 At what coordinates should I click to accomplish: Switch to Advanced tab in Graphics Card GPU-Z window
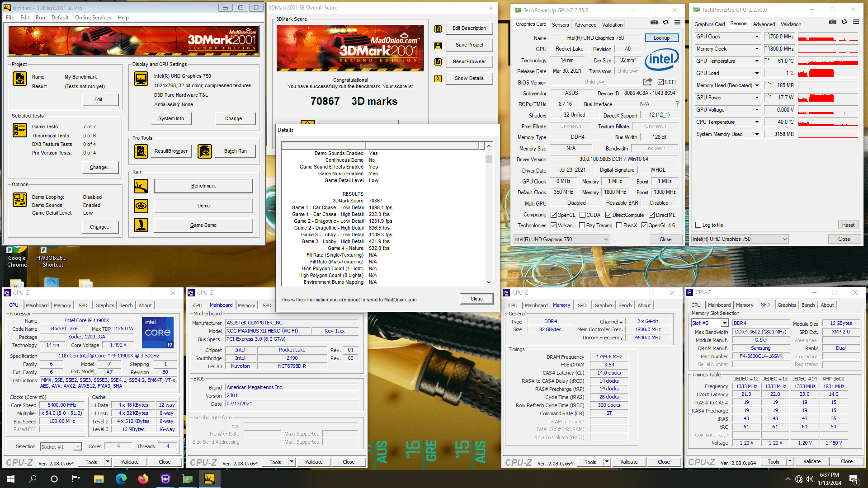[585, 24]
